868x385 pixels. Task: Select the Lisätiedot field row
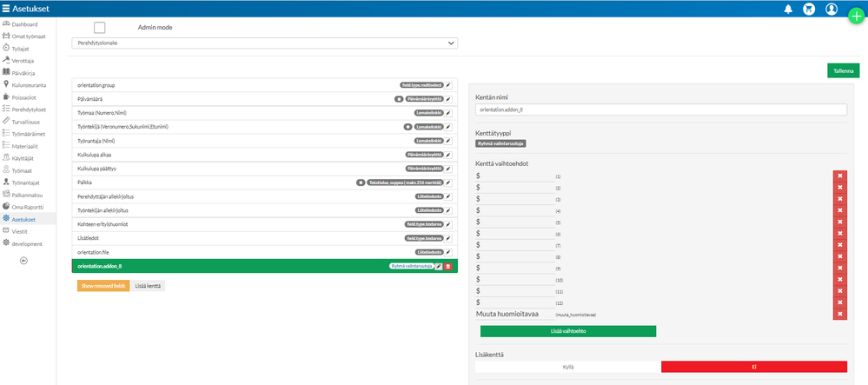point(265,238)
